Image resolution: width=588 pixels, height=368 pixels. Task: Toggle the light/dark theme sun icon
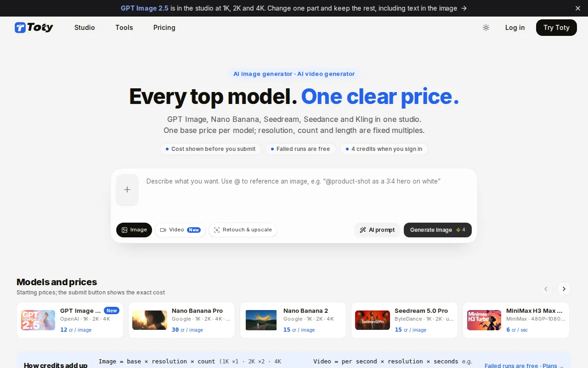[x=486, y=28]
